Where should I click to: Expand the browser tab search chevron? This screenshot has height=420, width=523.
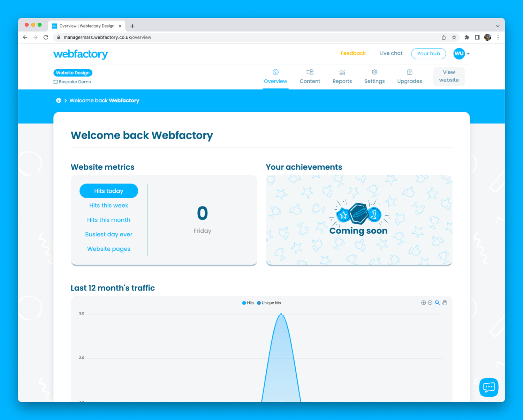[498, 26]
